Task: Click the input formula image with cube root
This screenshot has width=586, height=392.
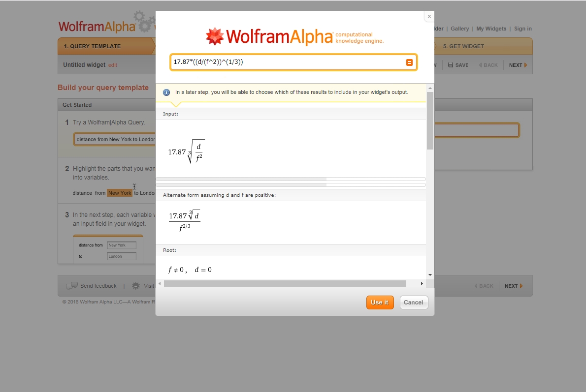Action: point(187,151)
